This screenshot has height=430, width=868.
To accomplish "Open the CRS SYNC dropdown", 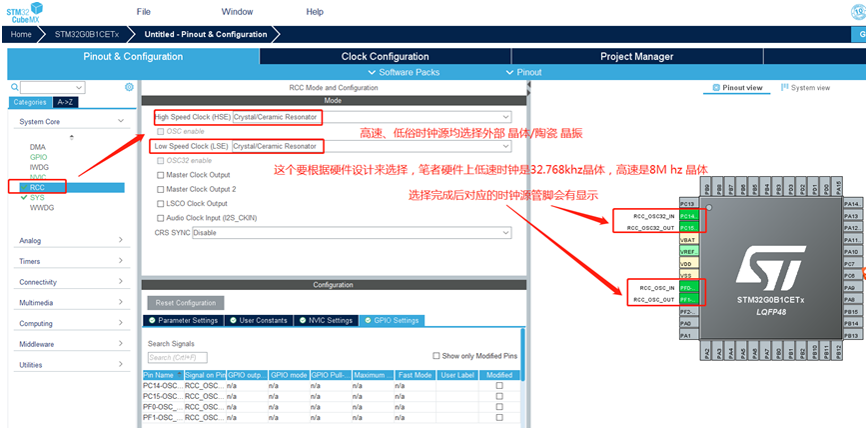I will click(x=352, y=233).
